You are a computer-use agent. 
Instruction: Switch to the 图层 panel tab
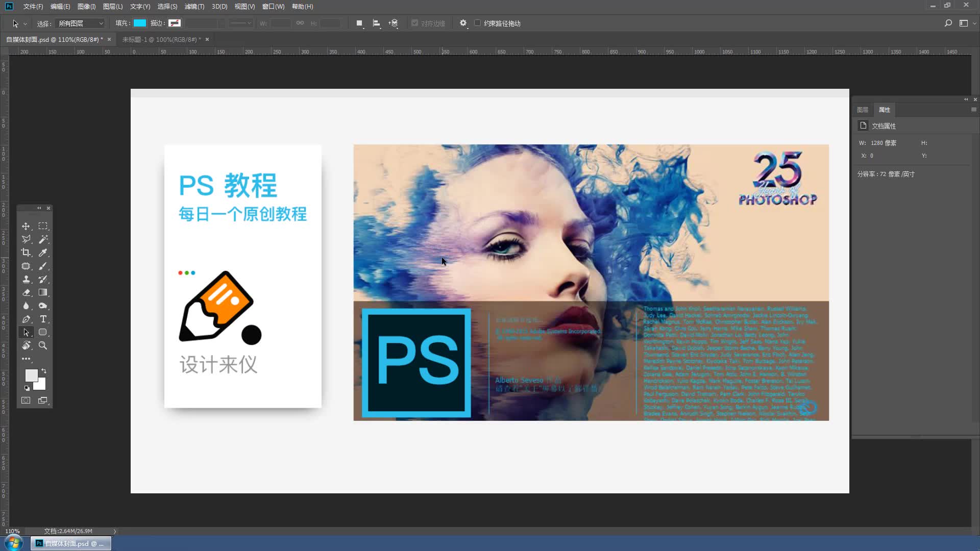click(863, 110)
